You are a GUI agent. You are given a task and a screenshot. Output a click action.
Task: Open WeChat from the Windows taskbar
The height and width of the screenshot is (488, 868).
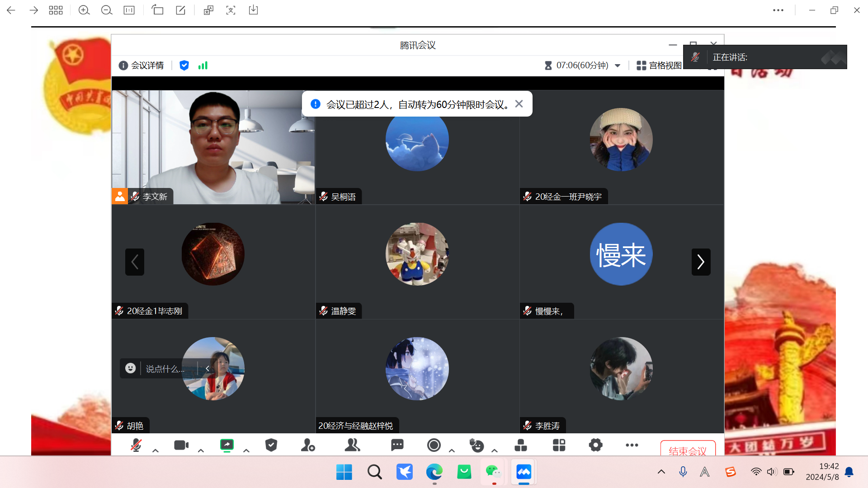[x=493, y=472]
